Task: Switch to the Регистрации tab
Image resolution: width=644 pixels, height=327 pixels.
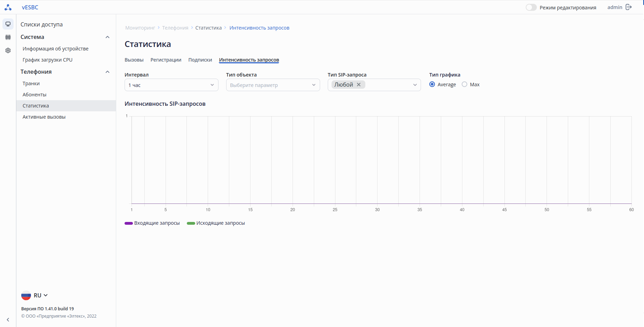Action: (x=166, y=60)
